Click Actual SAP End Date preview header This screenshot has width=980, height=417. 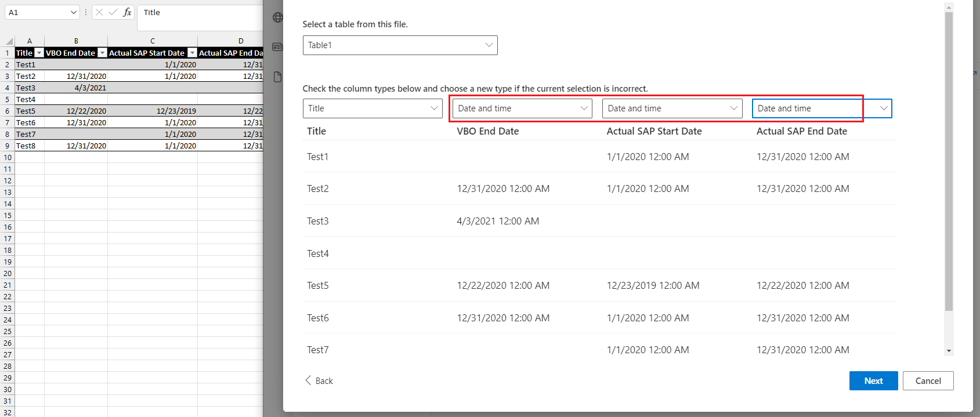coord(802,131)
